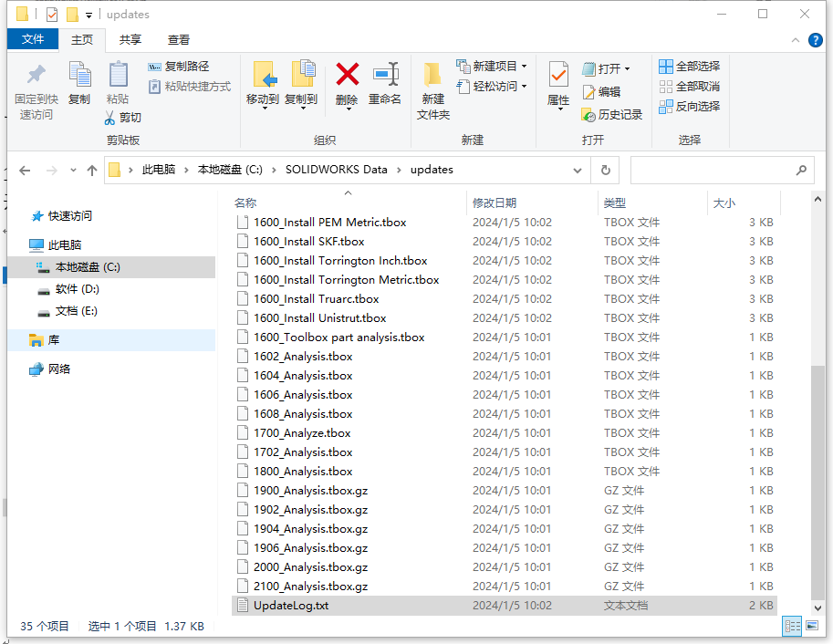Viewport: 833px width, 644px height.
Task: Click the scroll down arrow of file list
Action: click(817, 608)
